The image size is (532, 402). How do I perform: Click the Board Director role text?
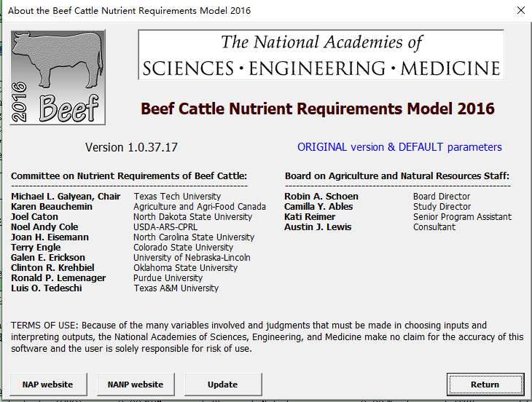click(x=442, y=197)
